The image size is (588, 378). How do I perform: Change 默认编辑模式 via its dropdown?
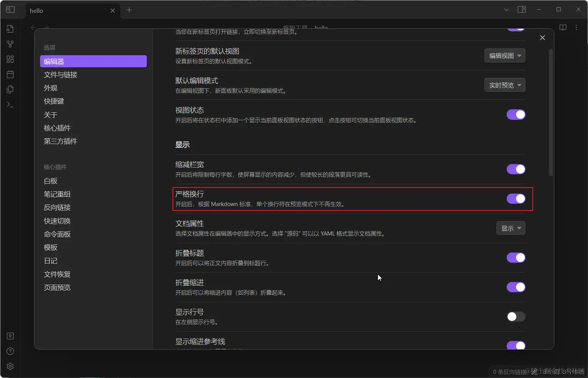pyautogui.click(x=504, y=85)
